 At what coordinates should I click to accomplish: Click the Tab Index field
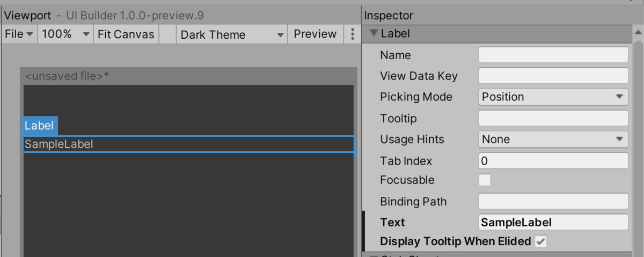point(553,161)
